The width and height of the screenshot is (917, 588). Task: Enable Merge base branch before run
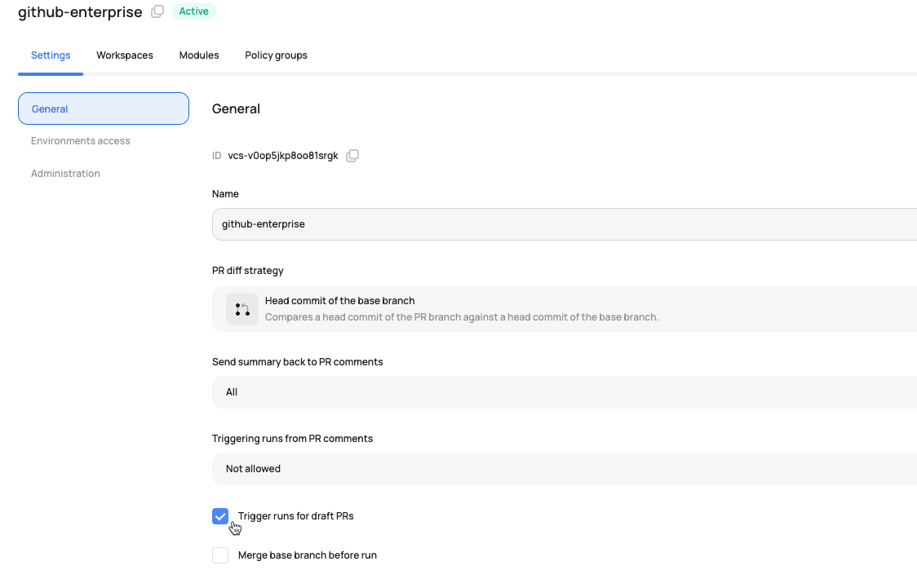tap(220, 555)
